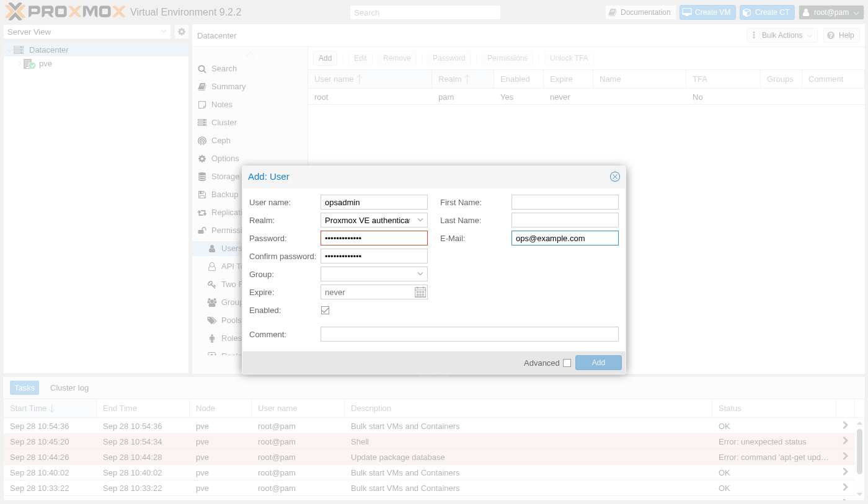
Task: Click the Add button in users toolbar
Action: pyautogui.click(x=325, y=58)
